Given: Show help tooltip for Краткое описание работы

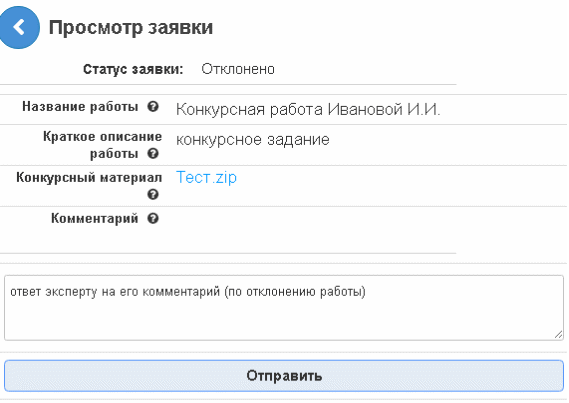Looking at the screenshot, I should click(153, 153).
